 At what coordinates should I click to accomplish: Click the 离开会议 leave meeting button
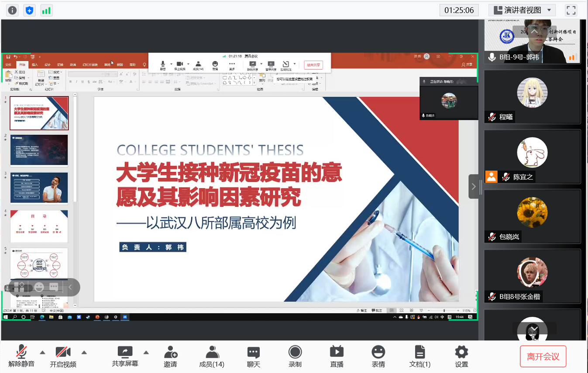pyautogui.click(x=543, y=356)
